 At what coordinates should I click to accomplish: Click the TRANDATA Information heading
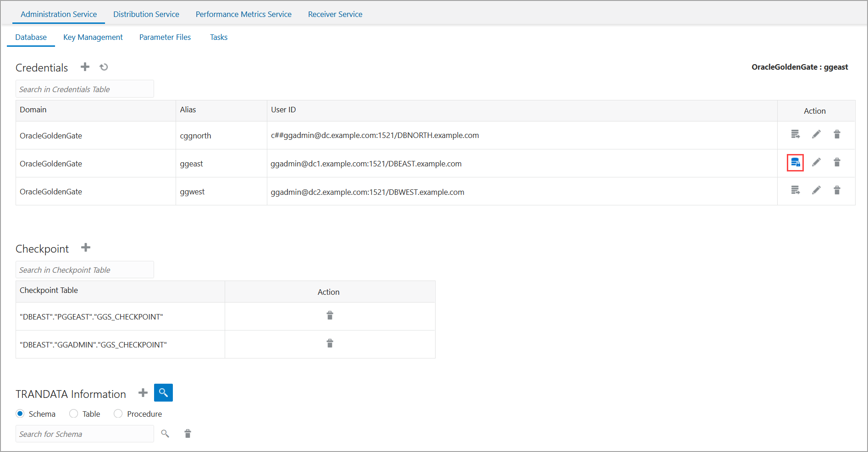[71, 394]
